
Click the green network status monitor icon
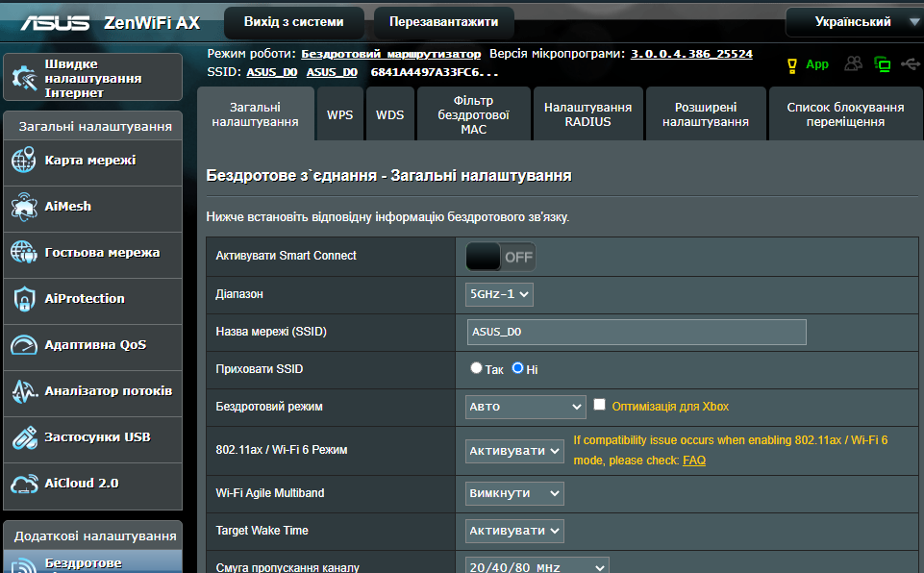882,64
